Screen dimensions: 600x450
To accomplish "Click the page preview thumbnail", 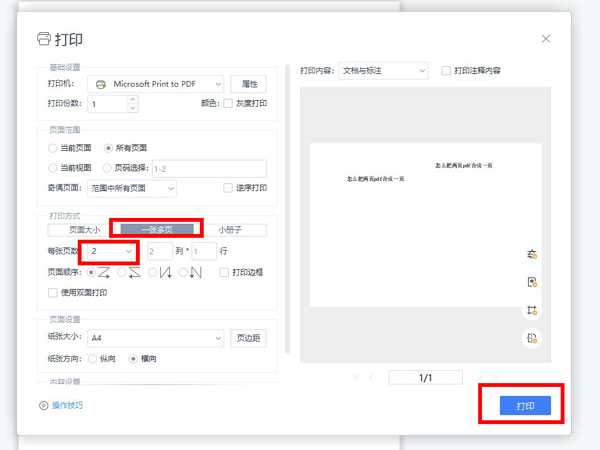I will click(425, 225).
